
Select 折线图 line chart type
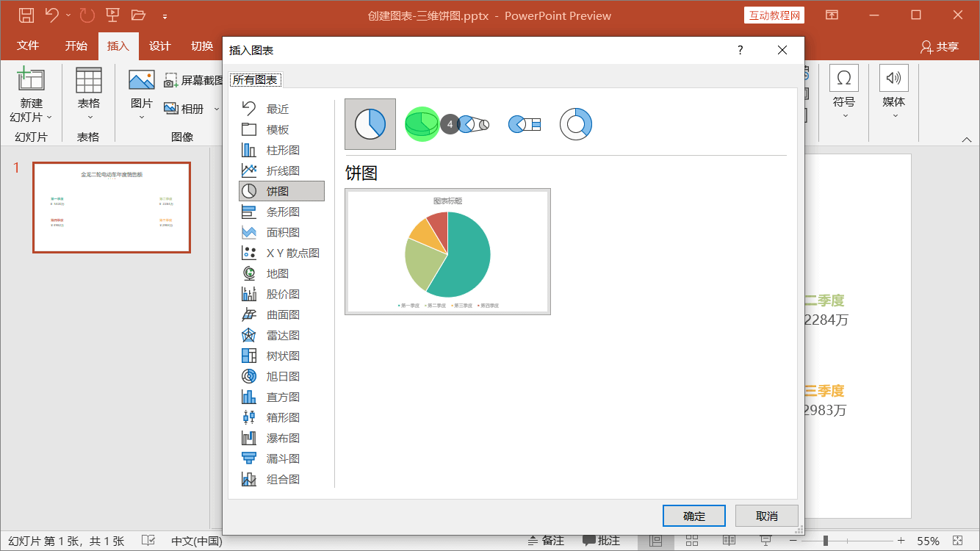tap(281, 170)
